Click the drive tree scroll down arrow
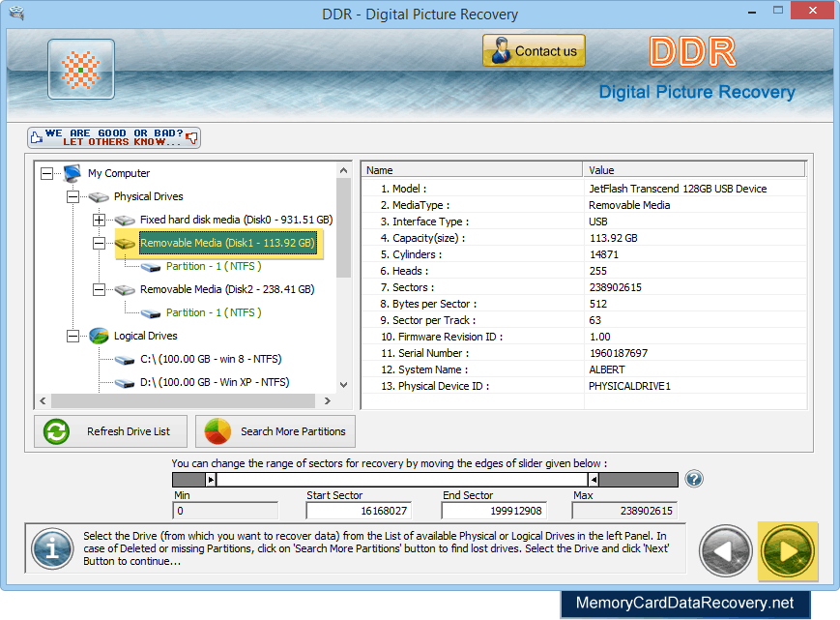Image resolution: width=840 pixels, height=620 pixels. 344,385
